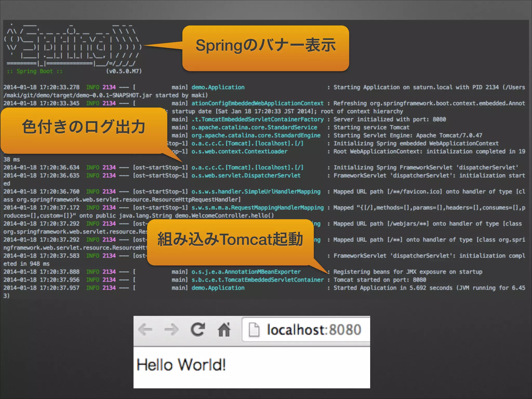Viewport: 532px width, 399px height.
Task: Click the page document icon in address bar
Action: point(254,329)
